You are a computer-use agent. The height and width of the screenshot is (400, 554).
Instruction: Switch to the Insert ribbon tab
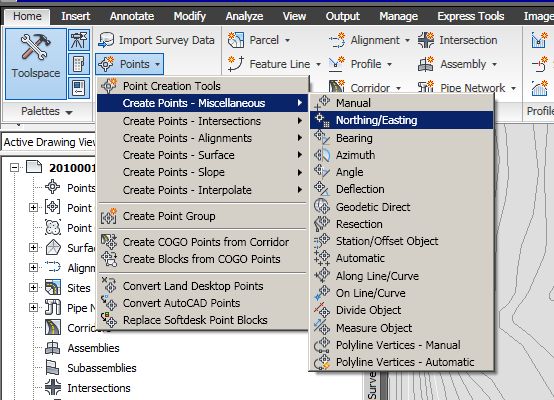76,16
